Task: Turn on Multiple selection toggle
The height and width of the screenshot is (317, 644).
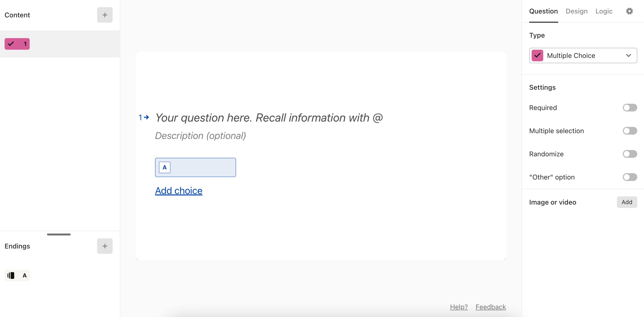Action: (630, 131)
